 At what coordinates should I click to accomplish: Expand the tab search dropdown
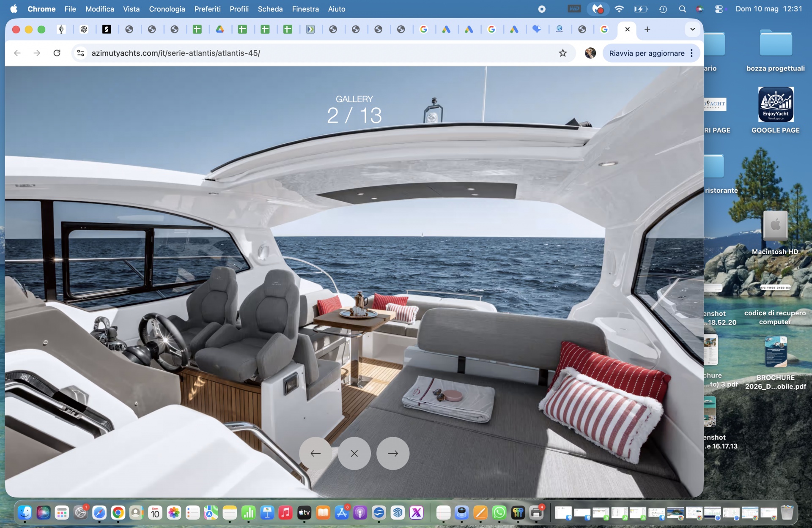[692, 29]
